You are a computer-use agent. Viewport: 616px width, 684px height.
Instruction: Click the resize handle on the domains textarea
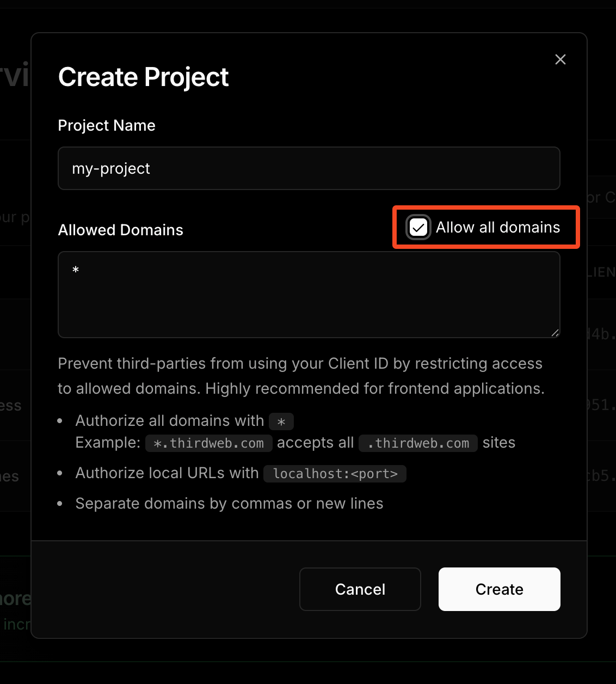pyautogui.click(x=556, y=333)
